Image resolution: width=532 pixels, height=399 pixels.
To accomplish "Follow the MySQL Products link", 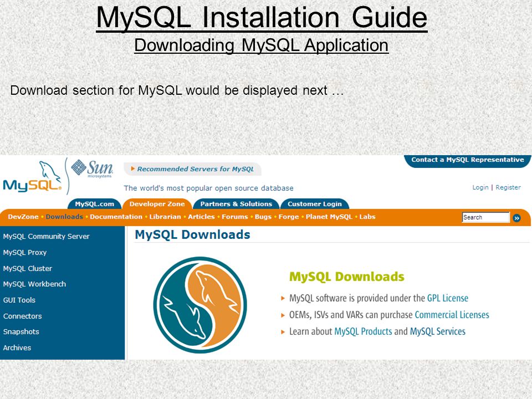I will 363,331.
